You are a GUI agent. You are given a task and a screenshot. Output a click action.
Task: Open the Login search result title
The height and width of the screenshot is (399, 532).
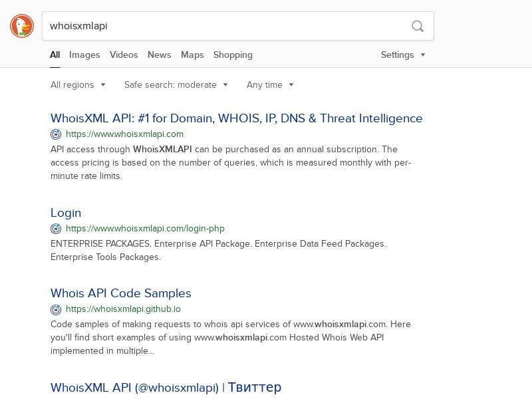[66, 213]
